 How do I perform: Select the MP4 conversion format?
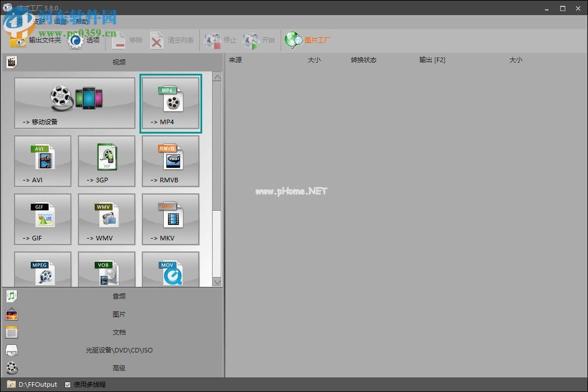click(170, 103)
